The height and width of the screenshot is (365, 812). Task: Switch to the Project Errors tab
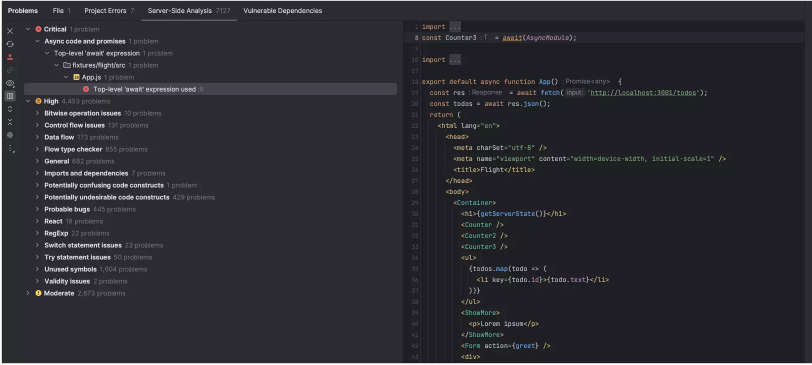(x=109, y=10)
